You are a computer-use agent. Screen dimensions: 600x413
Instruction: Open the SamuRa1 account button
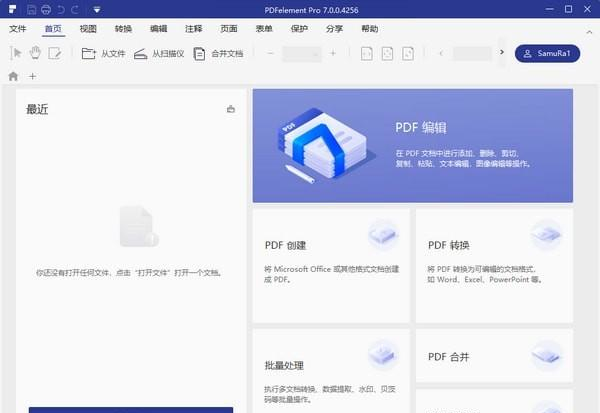tap(547, 53)
